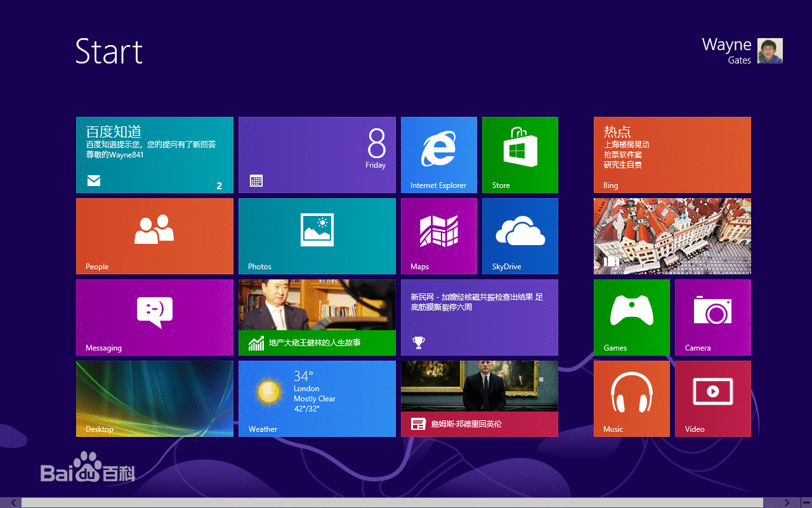Click the 34° temperature reading

[304, 376]
